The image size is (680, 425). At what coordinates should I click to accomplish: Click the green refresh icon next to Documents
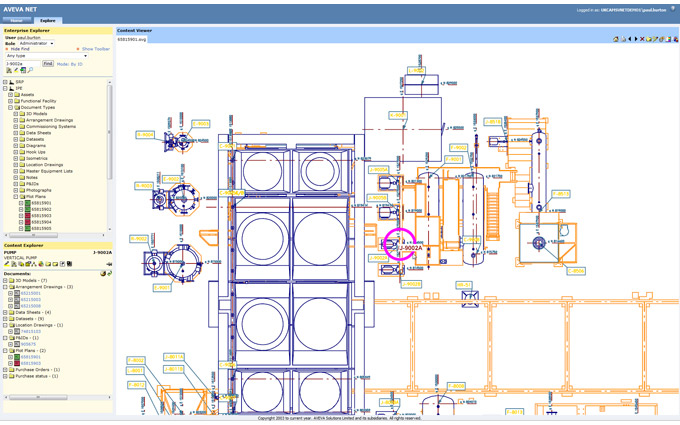(110, 274)
